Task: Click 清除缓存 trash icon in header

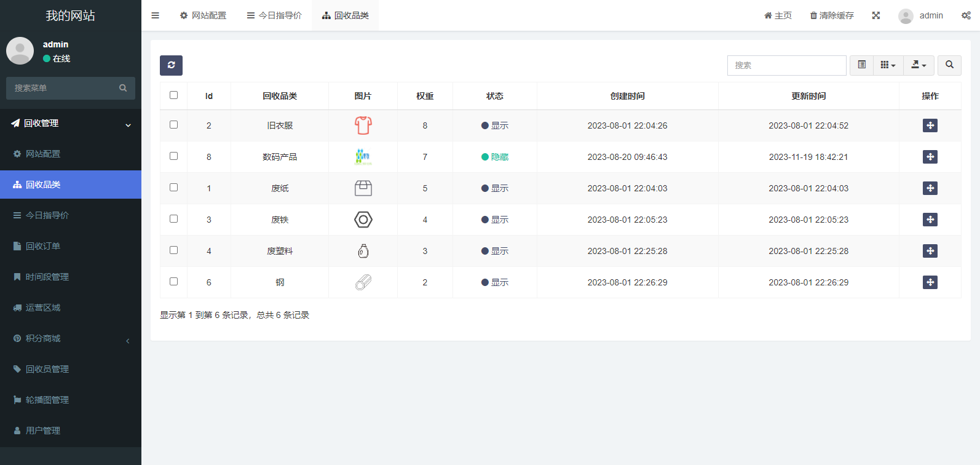Action: coord(813,15)
